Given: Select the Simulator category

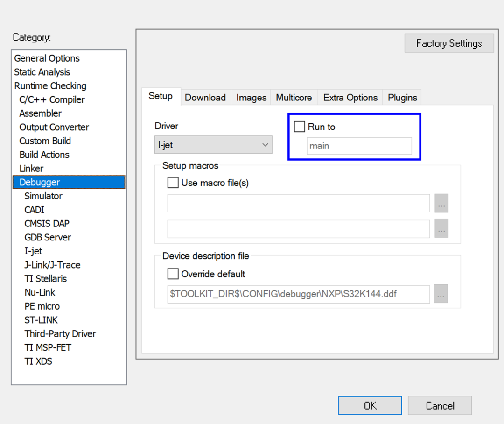Looking at the screenshot, I should (43, 196).
